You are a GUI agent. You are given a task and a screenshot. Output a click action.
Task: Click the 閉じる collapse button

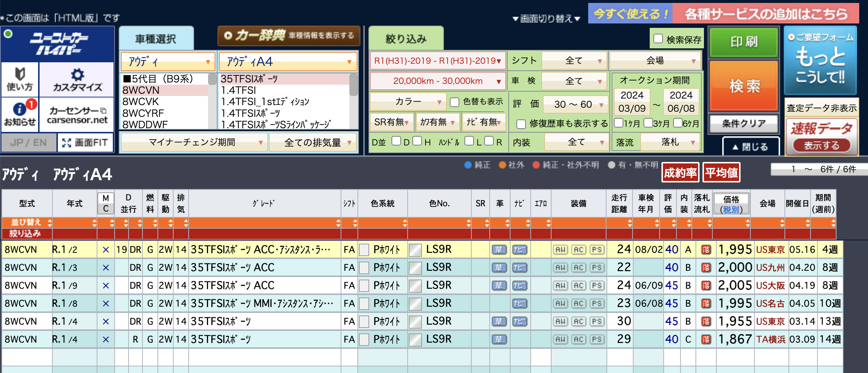750,147
